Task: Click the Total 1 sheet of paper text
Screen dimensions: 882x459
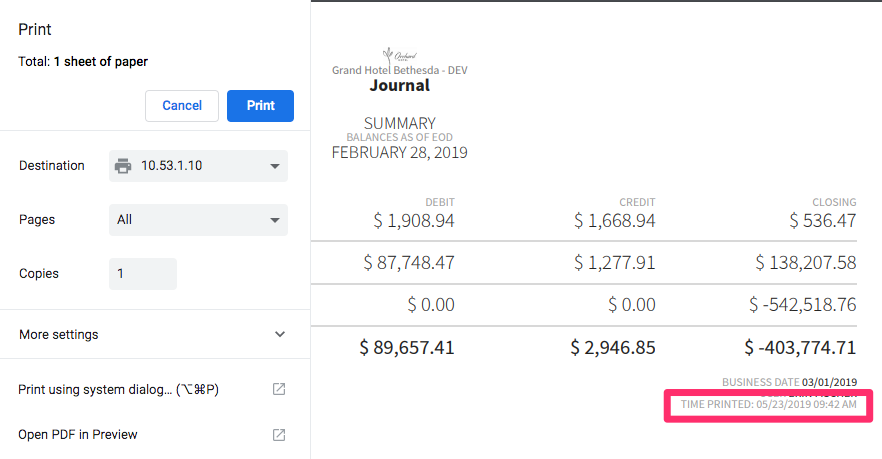Action: 83,62
